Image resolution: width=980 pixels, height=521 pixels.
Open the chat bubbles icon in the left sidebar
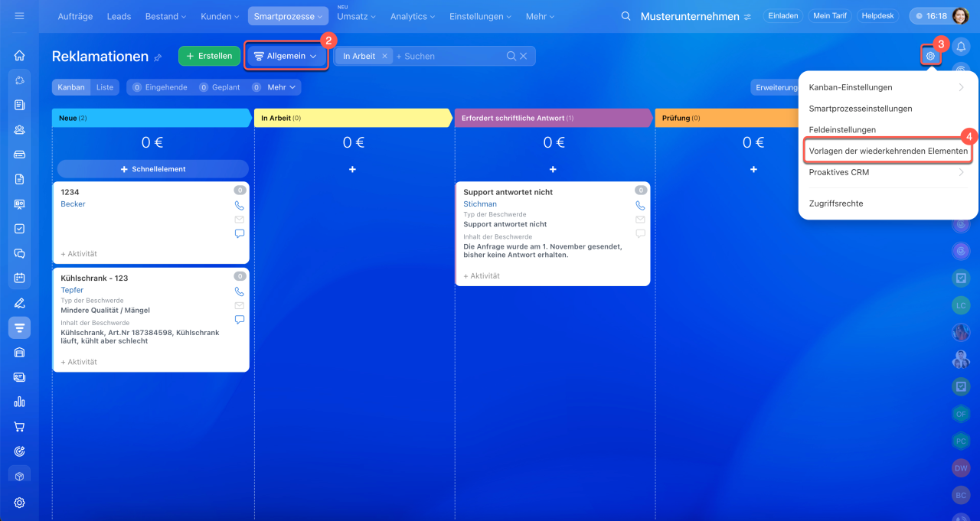(x=19, y=253)
